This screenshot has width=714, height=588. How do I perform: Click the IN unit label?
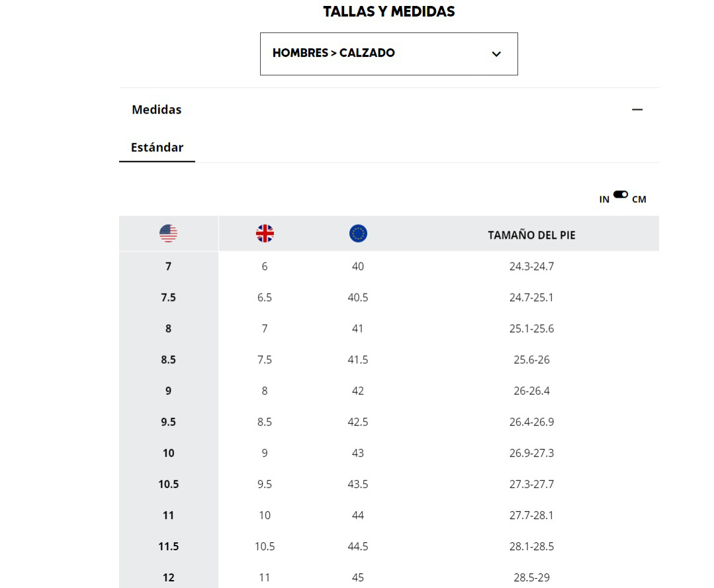(x=604, y=199)
